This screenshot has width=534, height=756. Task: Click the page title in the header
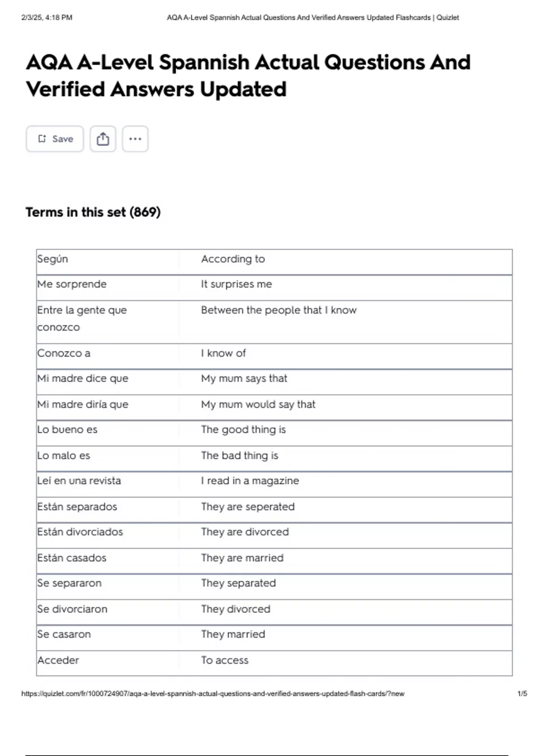coord(312,18)
